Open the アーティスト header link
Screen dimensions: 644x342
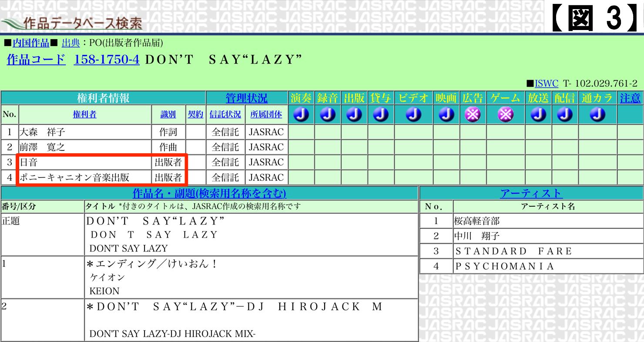pyautogui.click(x=531, y=193)
